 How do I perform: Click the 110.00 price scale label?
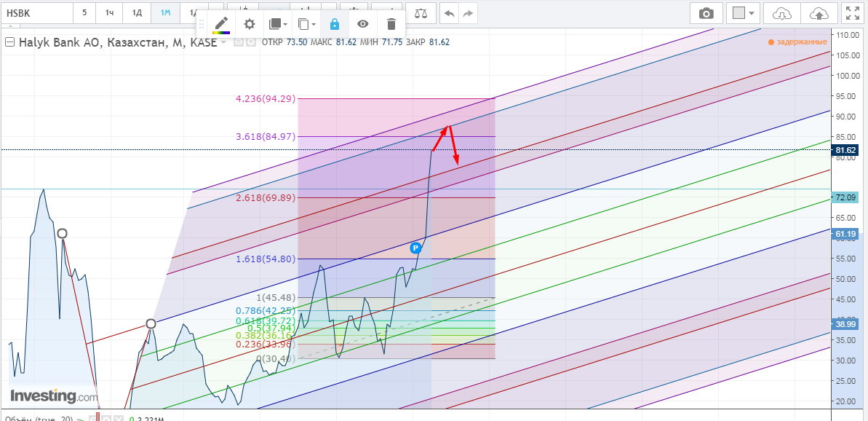pos(848,35)
